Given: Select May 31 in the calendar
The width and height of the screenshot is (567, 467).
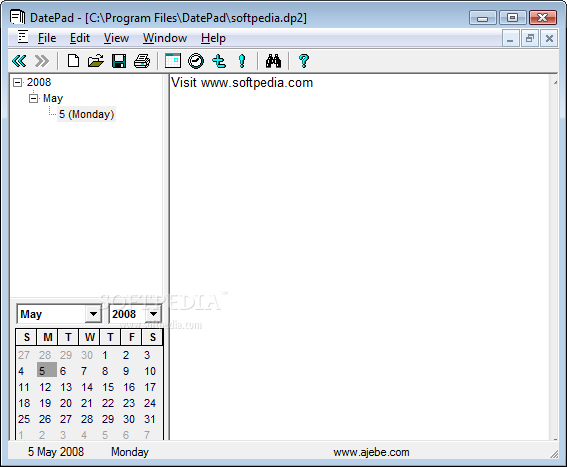Looking at the screenshot, I should tap(150, 419).
